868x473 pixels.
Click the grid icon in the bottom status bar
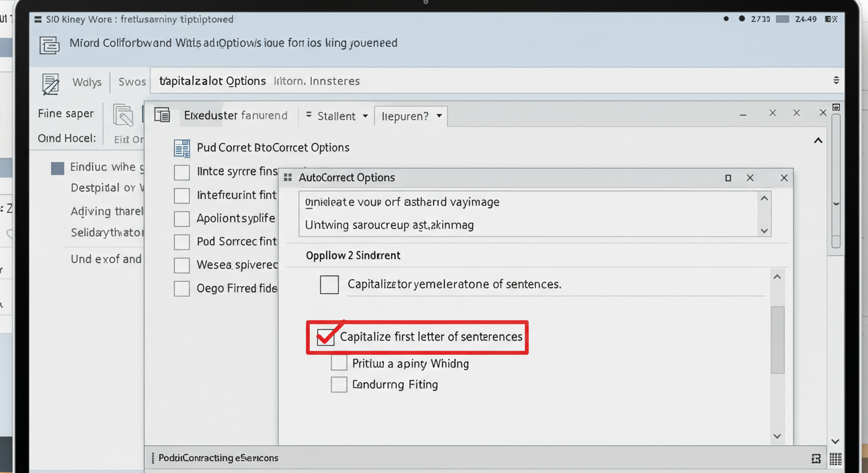pos(835,459)
